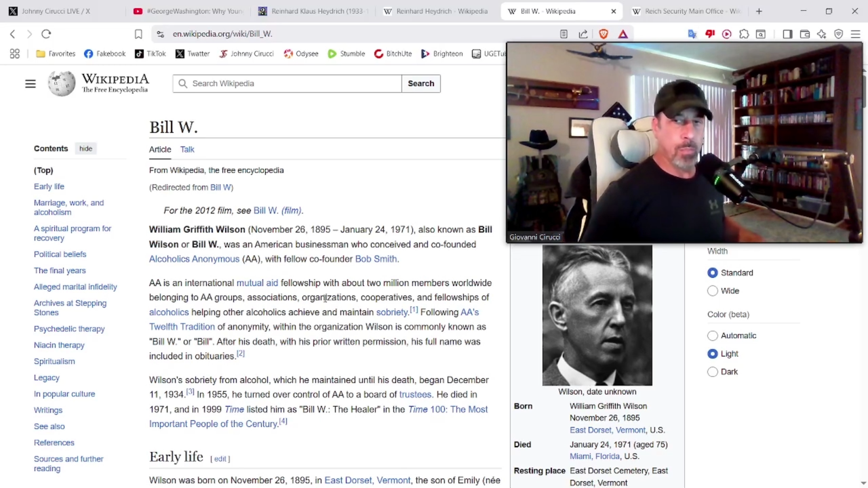Click the browser back arrow
The height and width of the screenshot is (488, 868).
12,34
